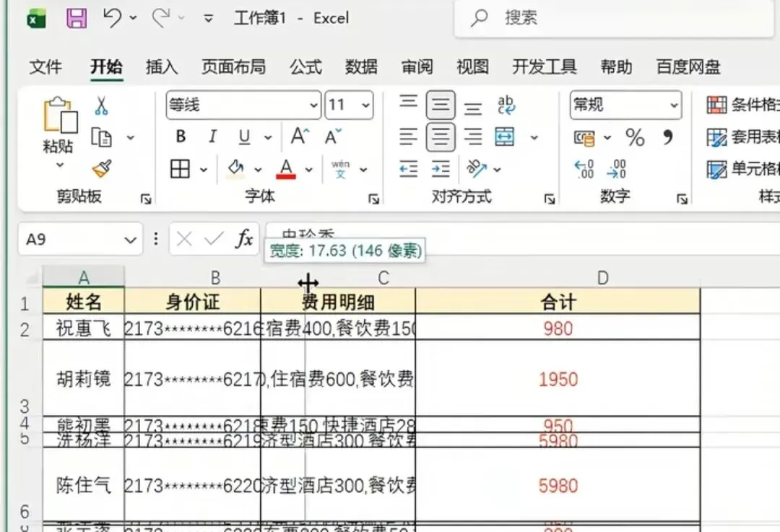Switch to the 页面布局 ribbon tab
Screen dimensions: 780x532
[233, 66]
